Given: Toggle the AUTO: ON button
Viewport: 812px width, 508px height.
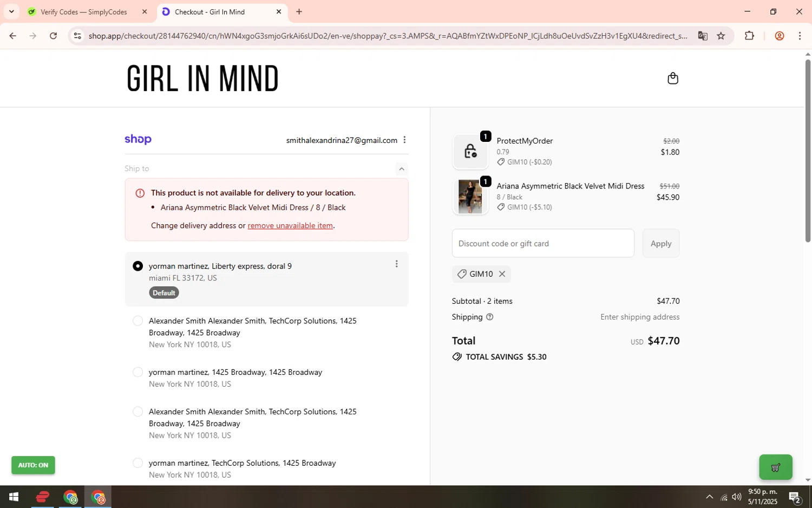Looking at the screenshot, I should pos(33,465).
